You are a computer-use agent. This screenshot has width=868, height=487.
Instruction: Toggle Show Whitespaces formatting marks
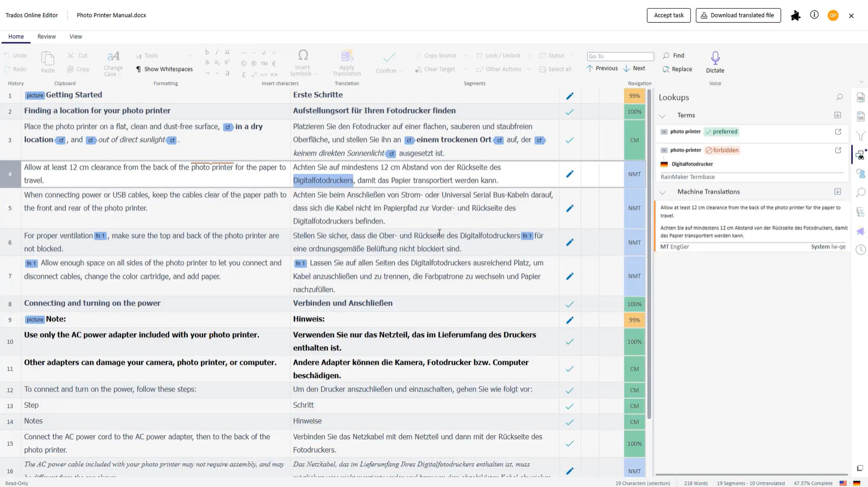pyautogui.click(x=164, y=69)
